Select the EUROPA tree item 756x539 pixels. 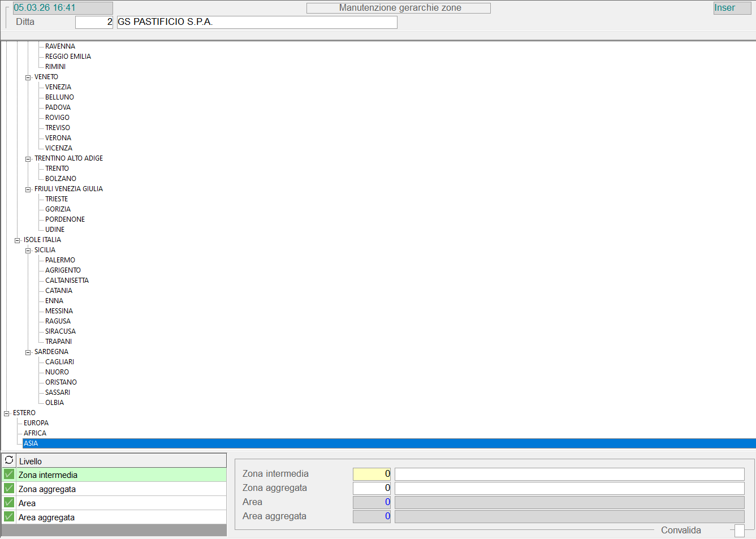click(x=36, y=423)
